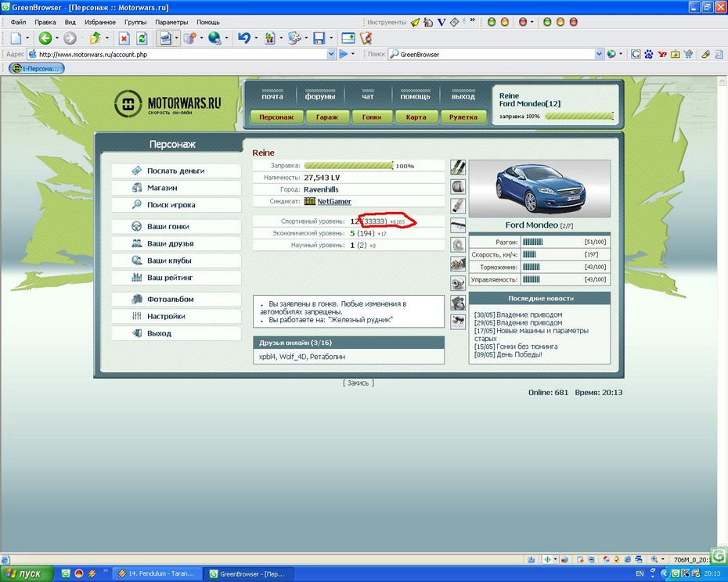728x582 pixels.
Task: Open the Избранное menu
Action: click(100, 22)
